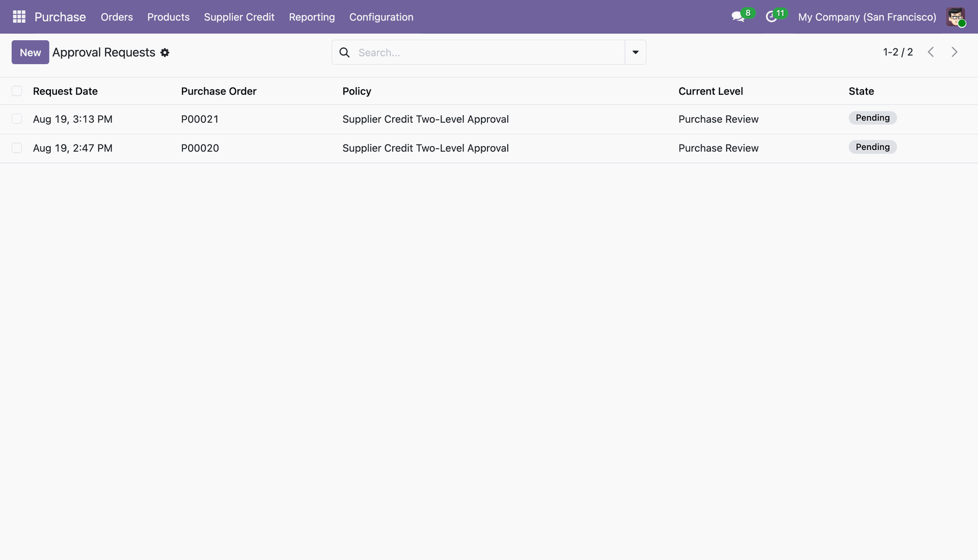Viewport: 978px width, 560px height.
Task: Select the checkbox for P00021 row
Action: pyautogui.click(x=17, y=119)
